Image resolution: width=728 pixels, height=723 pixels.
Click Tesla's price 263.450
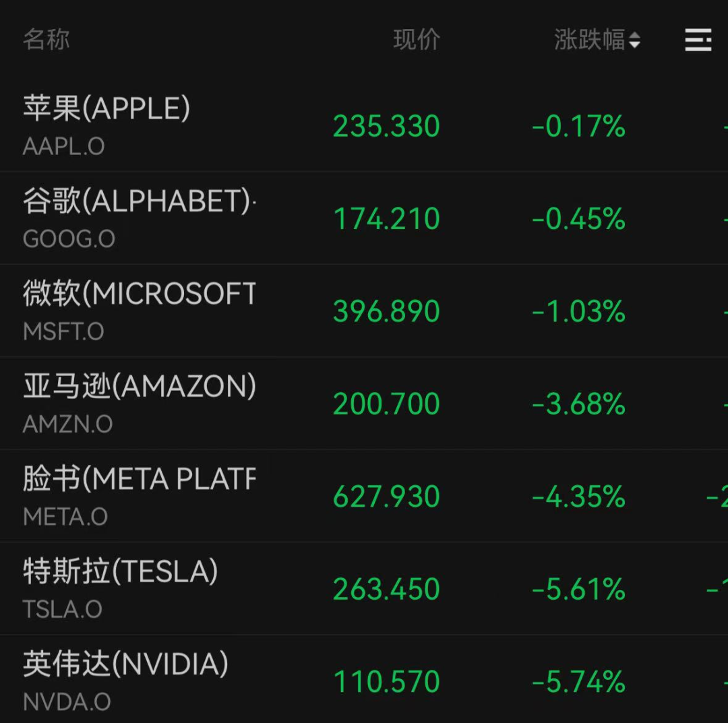[386, 590]
